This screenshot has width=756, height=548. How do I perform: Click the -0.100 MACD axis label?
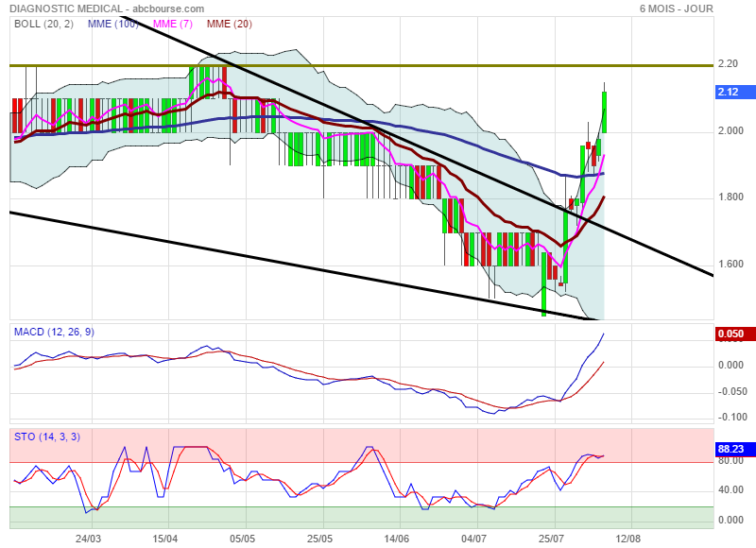(732, 417)
